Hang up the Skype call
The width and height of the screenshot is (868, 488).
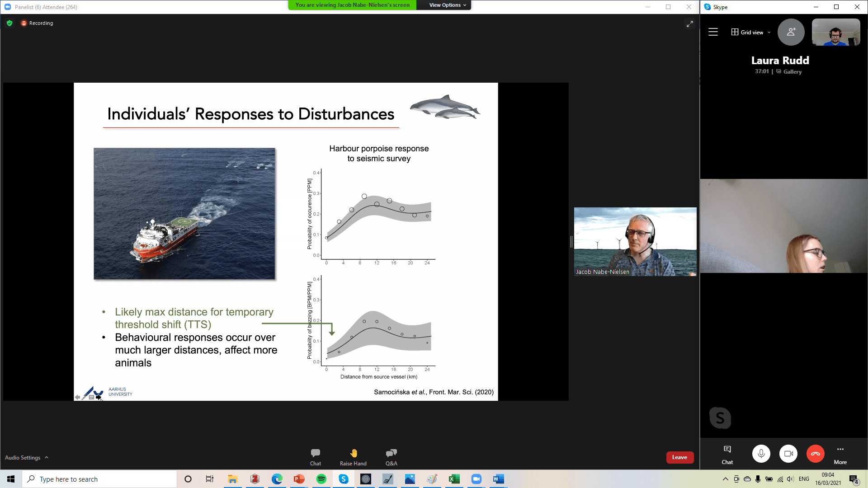(x=815, y=454)
